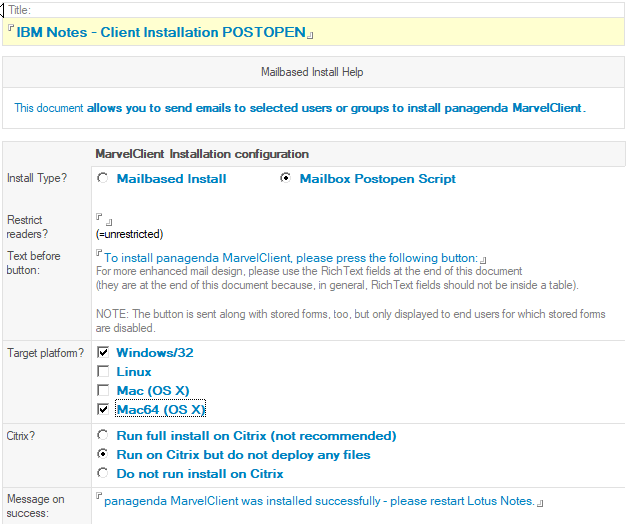Uncheck the Windows/32 target platform checkbox
This screenshot has height=524, width=632.
[x=103, y=352]
